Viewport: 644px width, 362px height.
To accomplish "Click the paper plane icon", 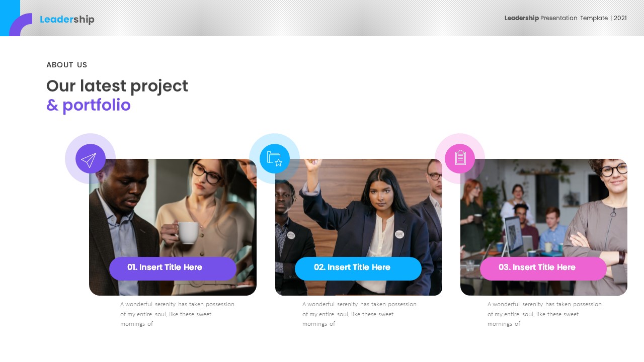I will (90, 159).
